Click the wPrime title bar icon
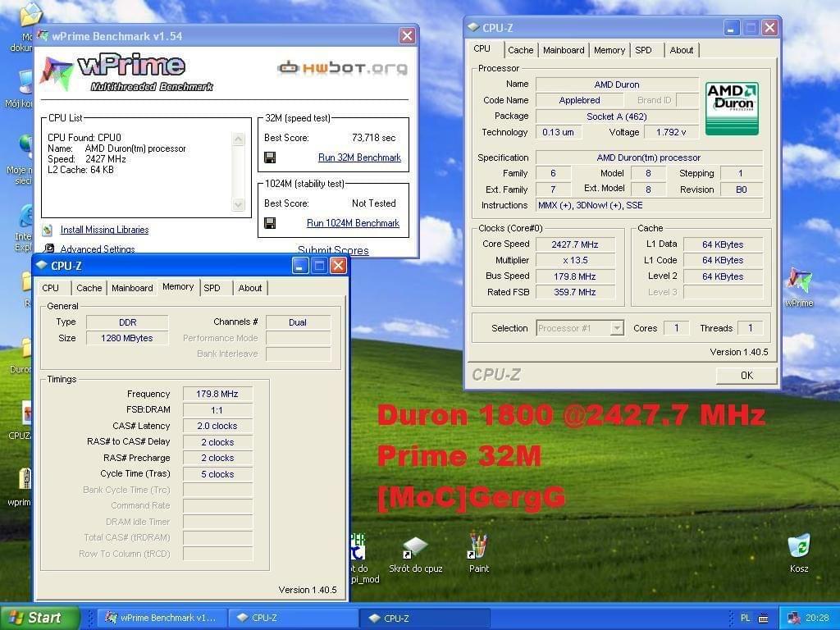The width and height of the screenshot is (840, 630). pos(43,36)
